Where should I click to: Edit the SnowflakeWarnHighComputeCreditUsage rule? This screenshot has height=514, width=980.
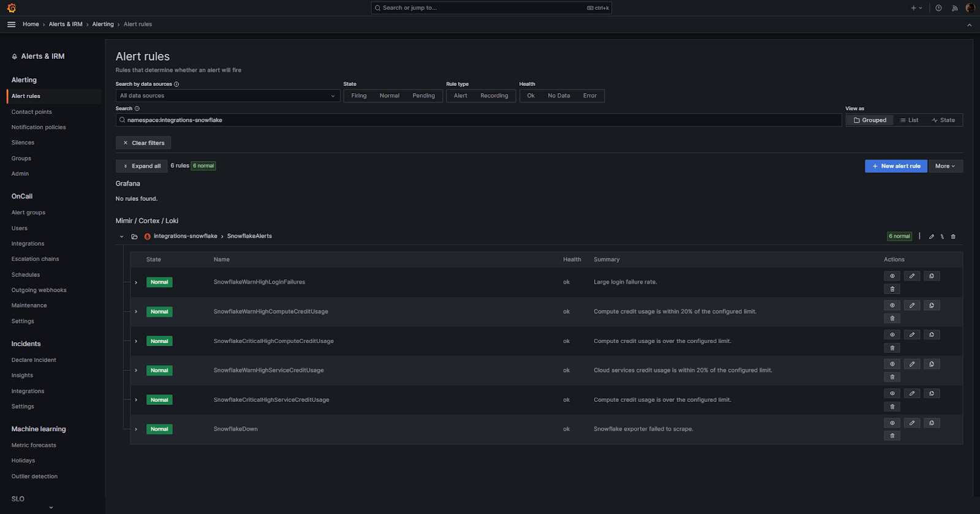coord(912,305)
